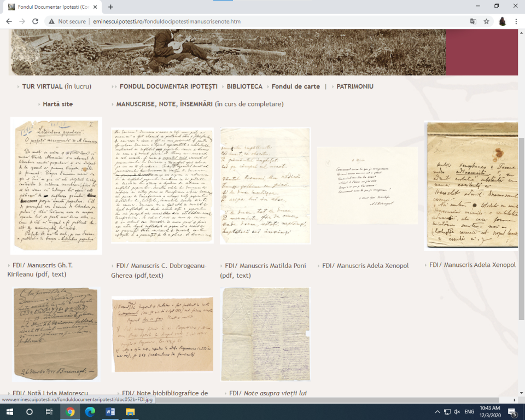This screenshot has height=420, width=525.
Task: Click the Google Translate icon in address bar
Action: tap(474, 21)
